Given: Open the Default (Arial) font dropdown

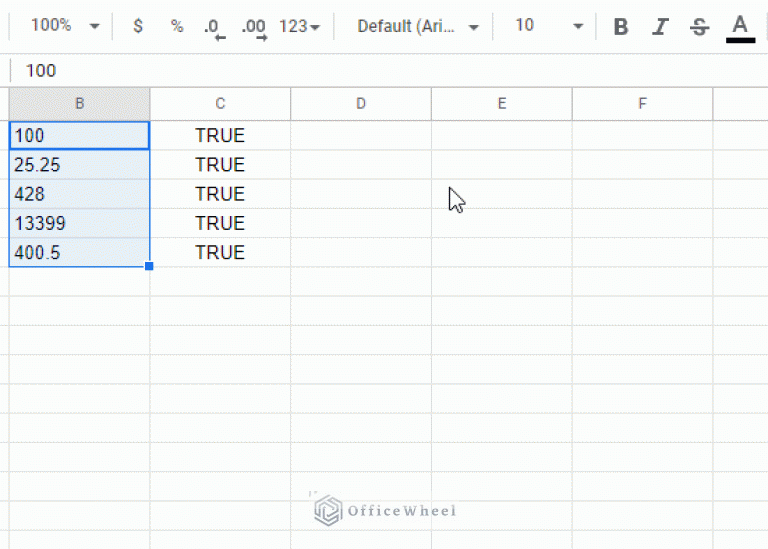Looking at the screenshot, I should pos(418,27).
